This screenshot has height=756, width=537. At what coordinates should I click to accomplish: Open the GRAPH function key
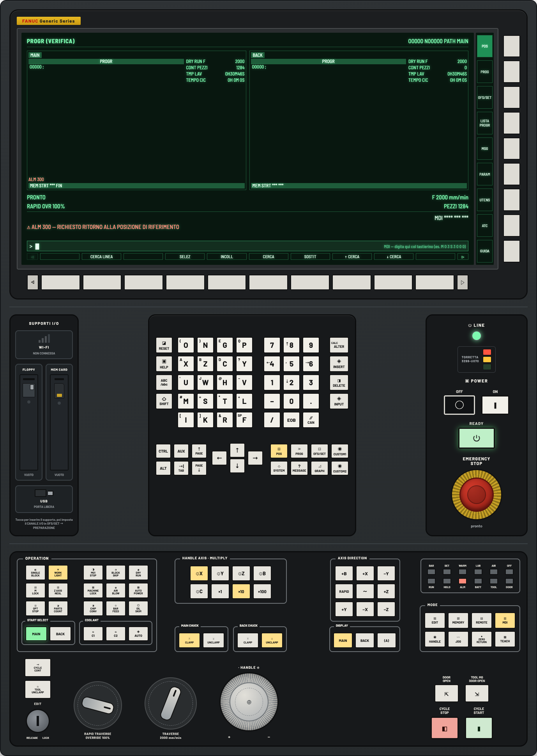pyautogui.click(x=320, y=468)
